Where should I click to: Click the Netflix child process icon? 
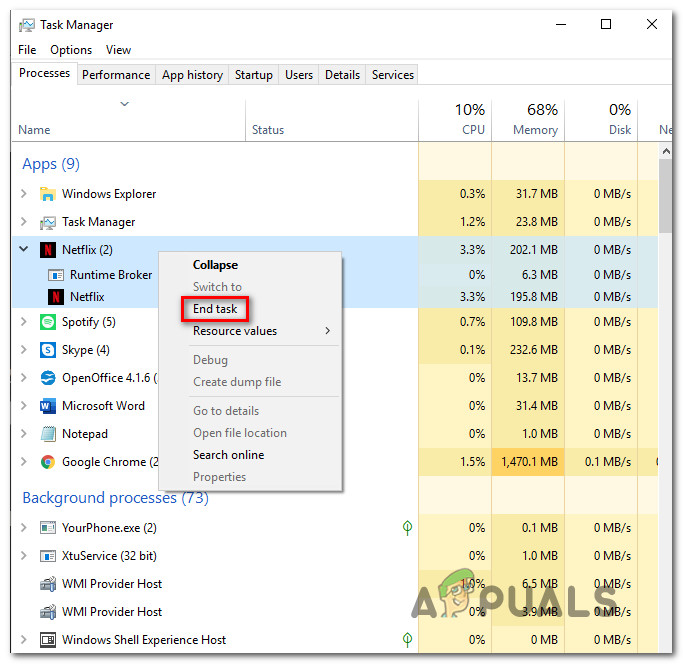(x=56, y=297)
